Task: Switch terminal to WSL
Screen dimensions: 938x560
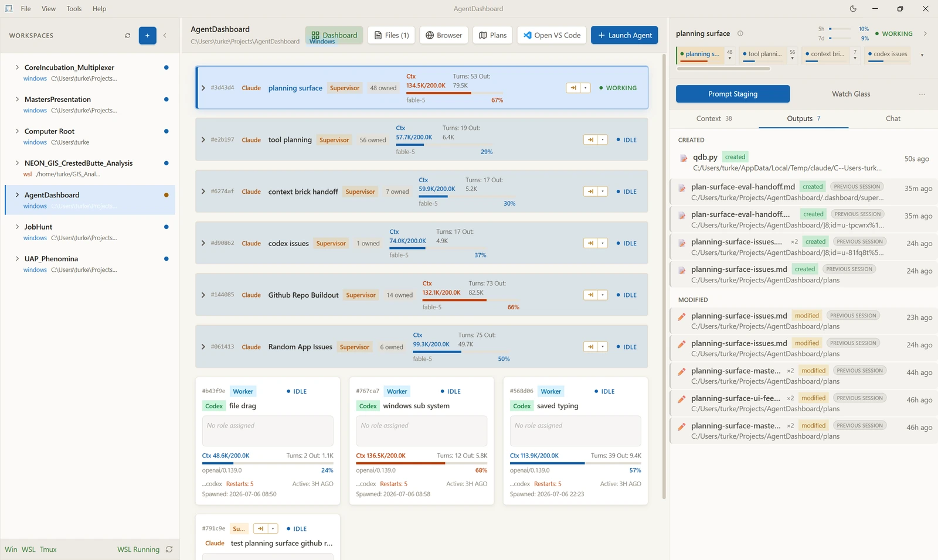Action: 29,549
